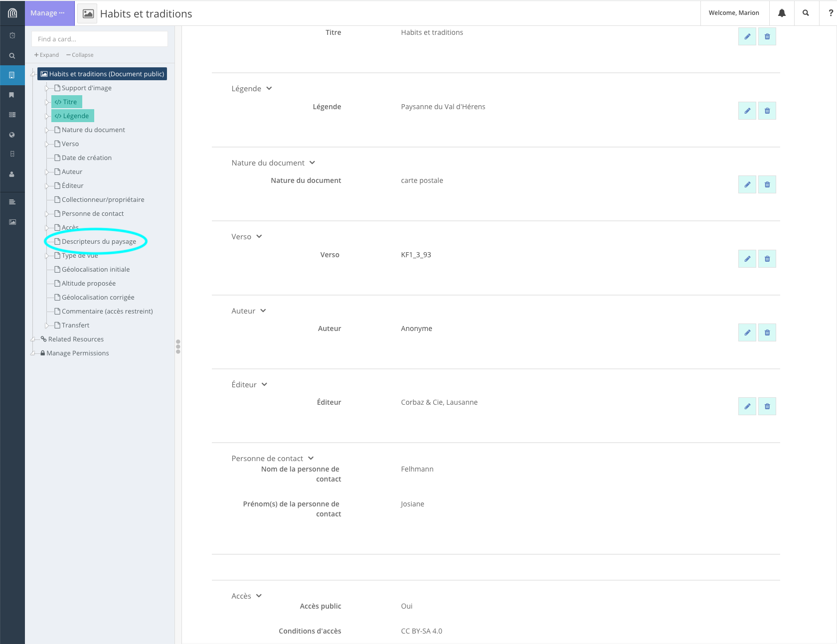Click the search magnifier icon in top bar
Screen dimensions: 837x644
coord(806,13)
